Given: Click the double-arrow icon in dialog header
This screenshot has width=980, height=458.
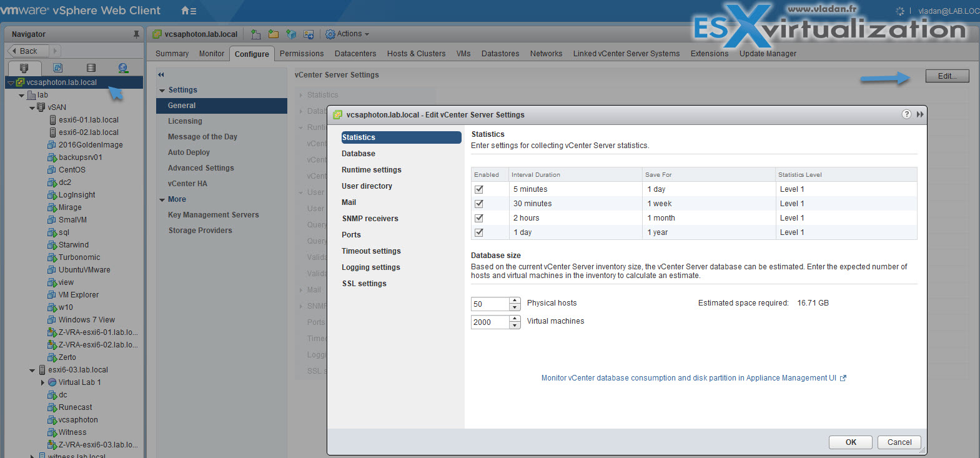Looking at the screenshot, I should [920, 114].
